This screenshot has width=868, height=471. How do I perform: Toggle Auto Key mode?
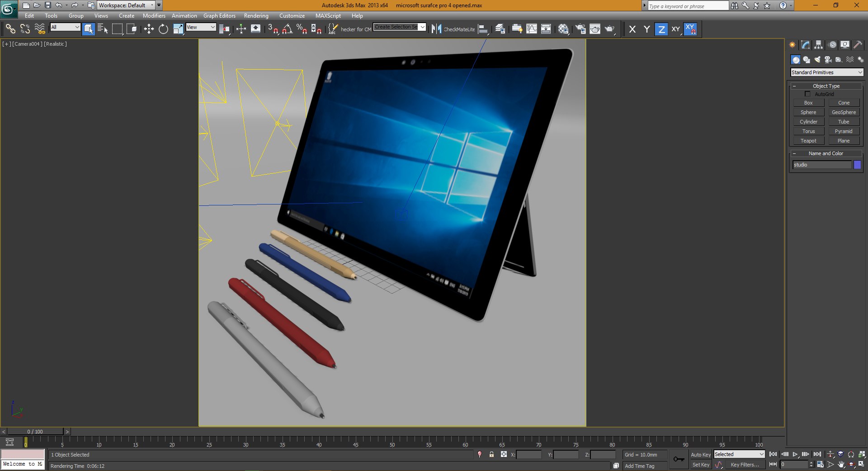point(701,455)
